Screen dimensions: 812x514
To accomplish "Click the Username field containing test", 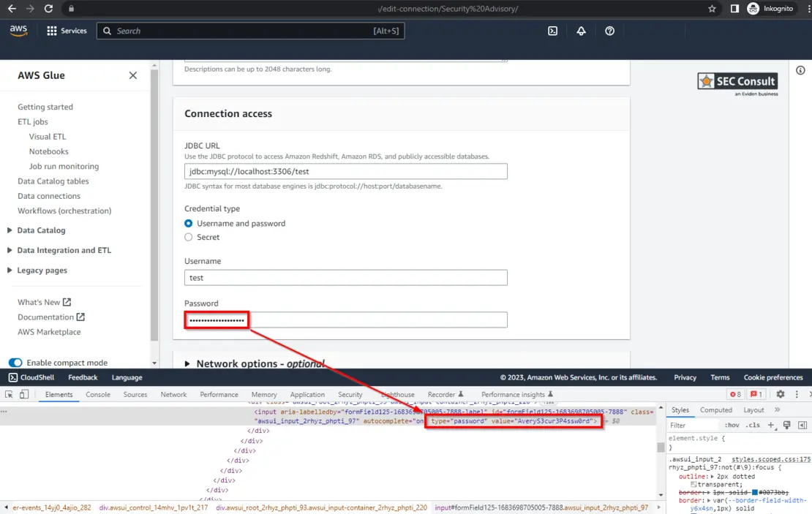I will 346,277.
